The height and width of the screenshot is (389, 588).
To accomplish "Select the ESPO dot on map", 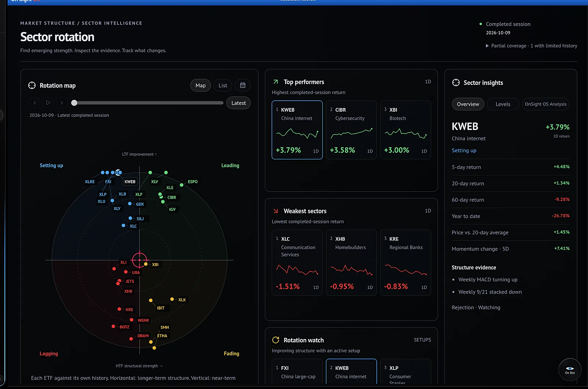I will (x=182, y=185).
